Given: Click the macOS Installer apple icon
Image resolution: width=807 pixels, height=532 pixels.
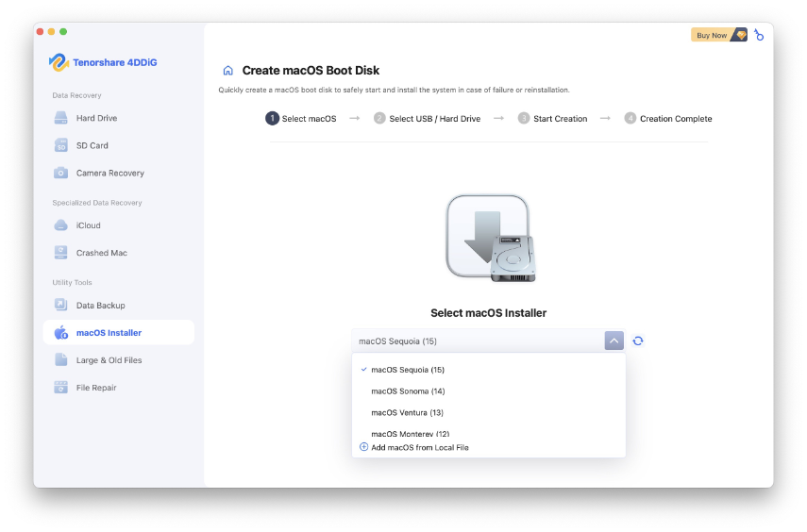Looking at the screenshot, I should 60,332.
